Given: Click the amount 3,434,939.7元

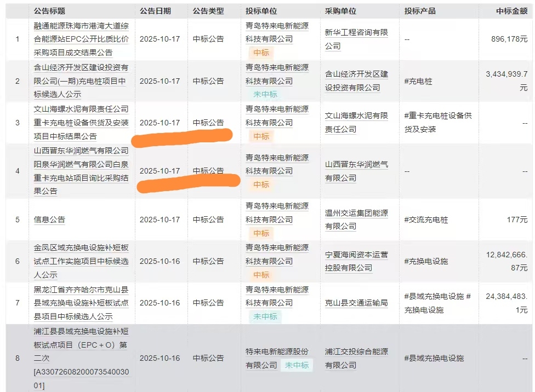Looking at the screenshot, I should coord(506,81).
